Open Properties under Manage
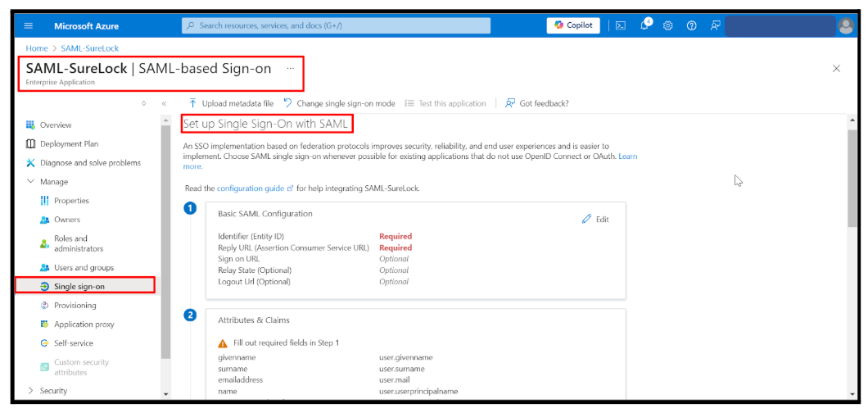This screenshot has height=413, width=868. pyautogui.click(x=71, y=201)
